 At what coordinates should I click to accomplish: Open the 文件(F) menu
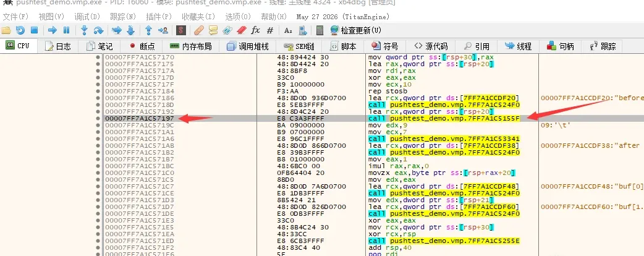click(x=15, y=17)
